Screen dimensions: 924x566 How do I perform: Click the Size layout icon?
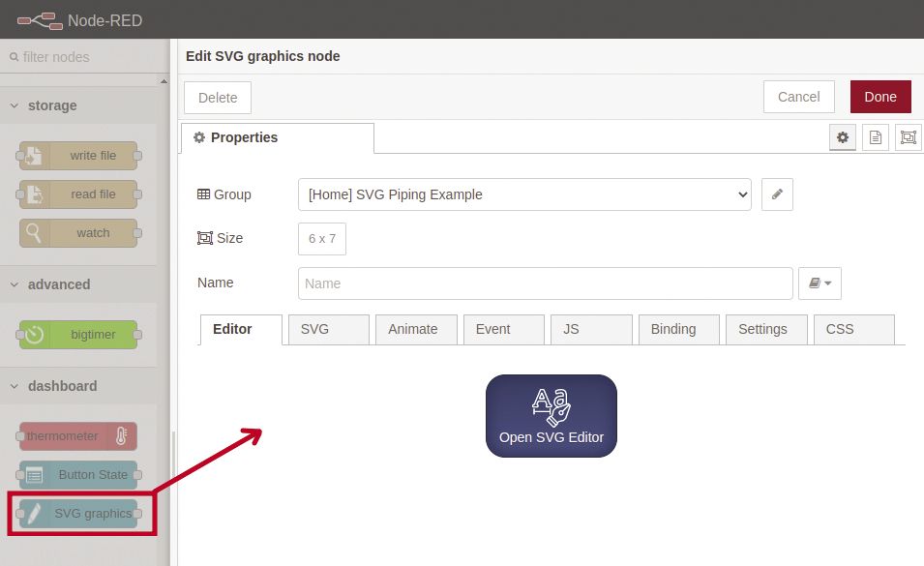pos(205,238)
